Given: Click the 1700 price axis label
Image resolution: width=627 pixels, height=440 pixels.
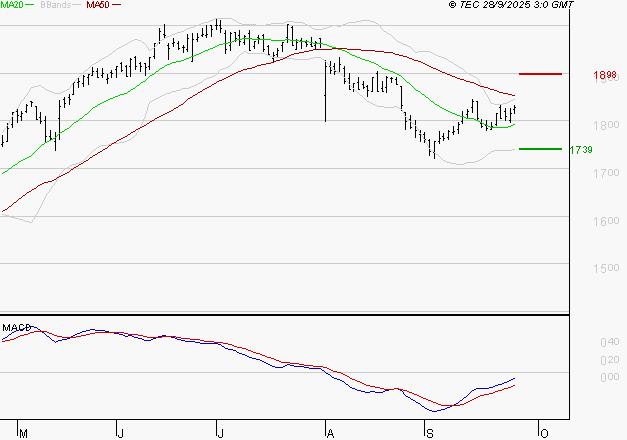Looking at the screenshot, I should click(606, 173).
